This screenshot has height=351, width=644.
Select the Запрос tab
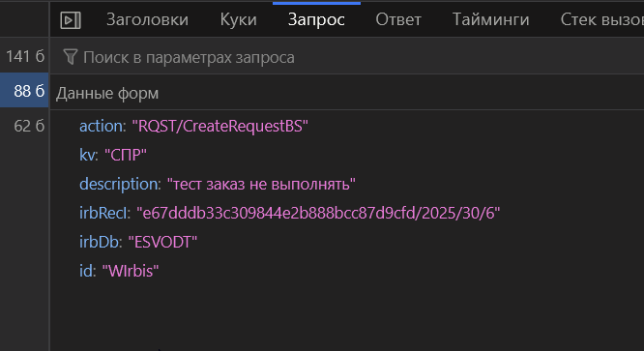[316, 19]
